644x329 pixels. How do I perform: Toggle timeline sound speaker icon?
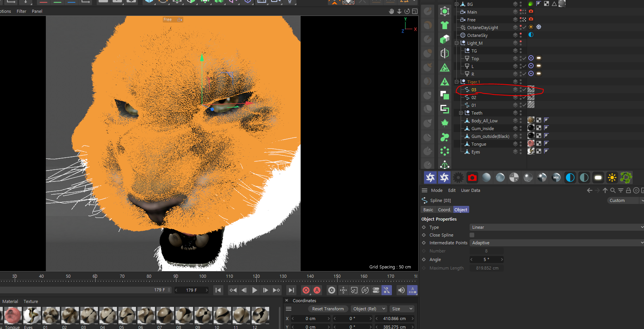tap(401, 290)
